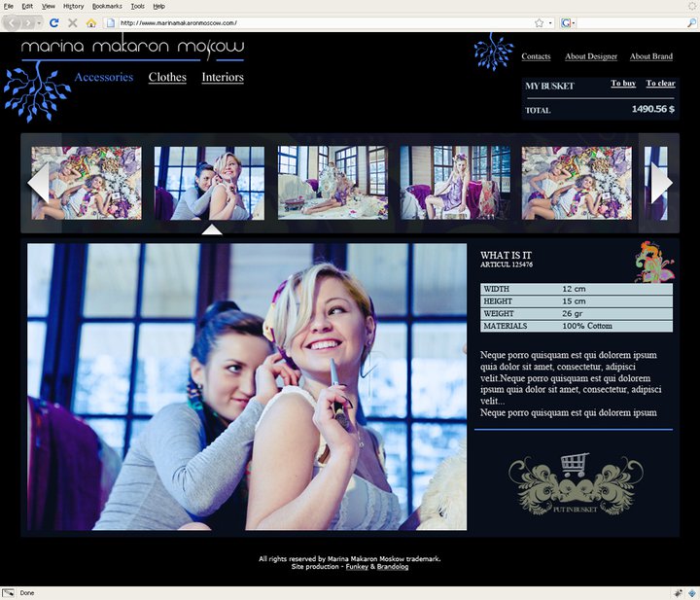Click the page icon beside the URL
700x600 pixels.
click(111, 22)
